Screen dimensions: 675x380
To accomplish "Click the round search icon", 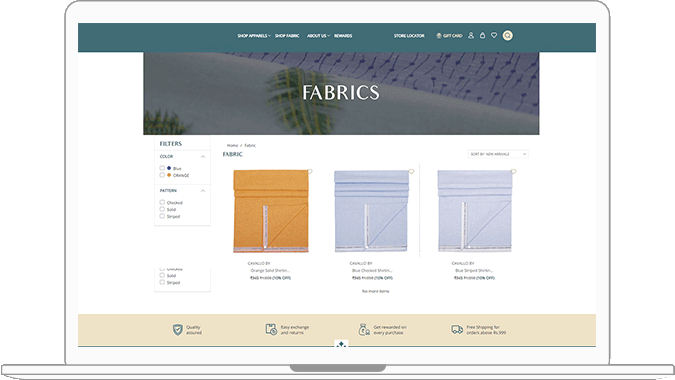I will [508, 36].
